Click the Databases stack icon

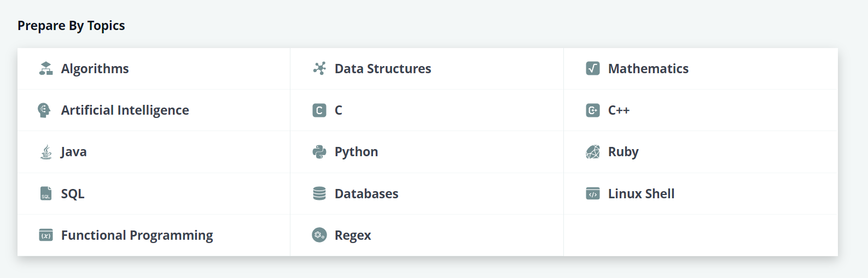point(319,193)
